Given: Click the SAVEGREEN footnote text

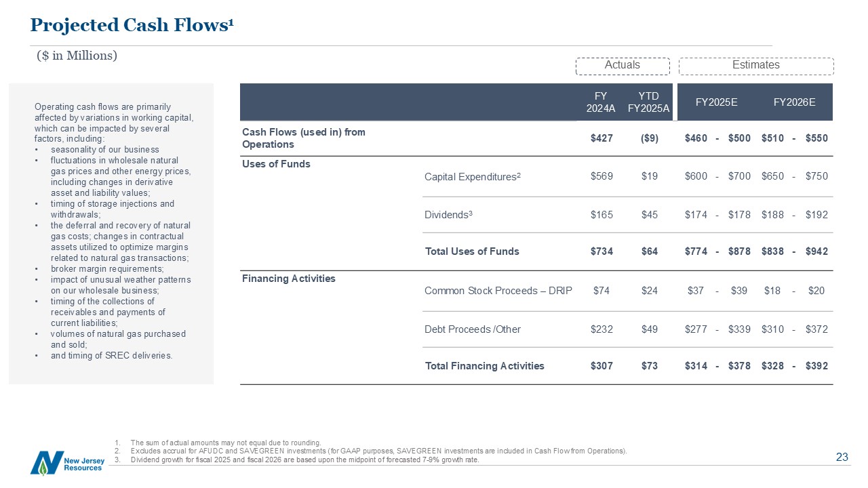Looking at the screenshot, I should pyautogui.click(x=378, y=451).
